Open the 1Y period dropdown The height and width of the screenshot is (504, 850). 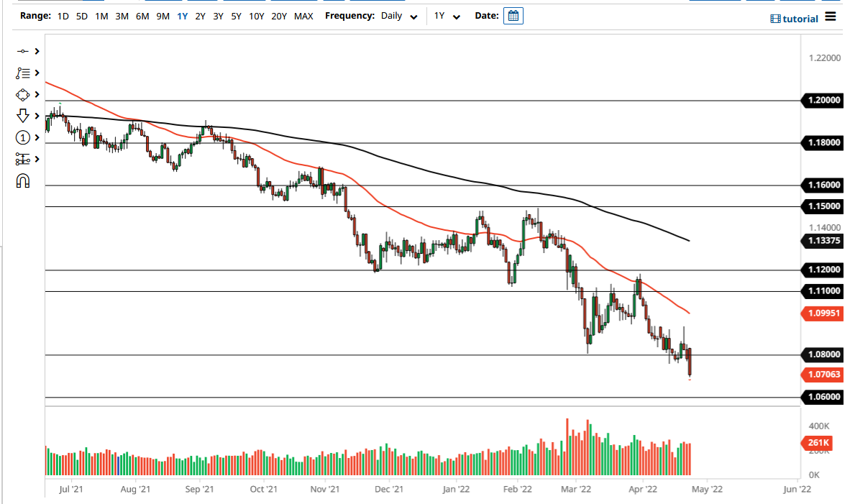(x=446, y=15)
